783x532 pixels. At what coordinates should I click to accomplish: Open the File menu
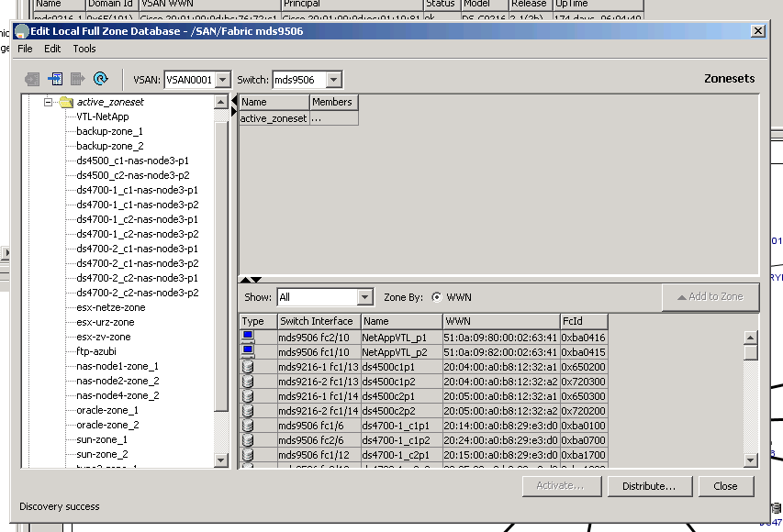tap(25, 49)
